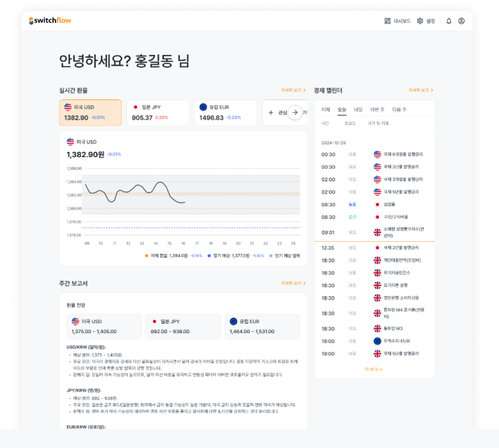The width and height of the screenshot is (499, 448).
Task: Click EU flag next to 무역수지-EU외
Action: [x=377, y=341]
